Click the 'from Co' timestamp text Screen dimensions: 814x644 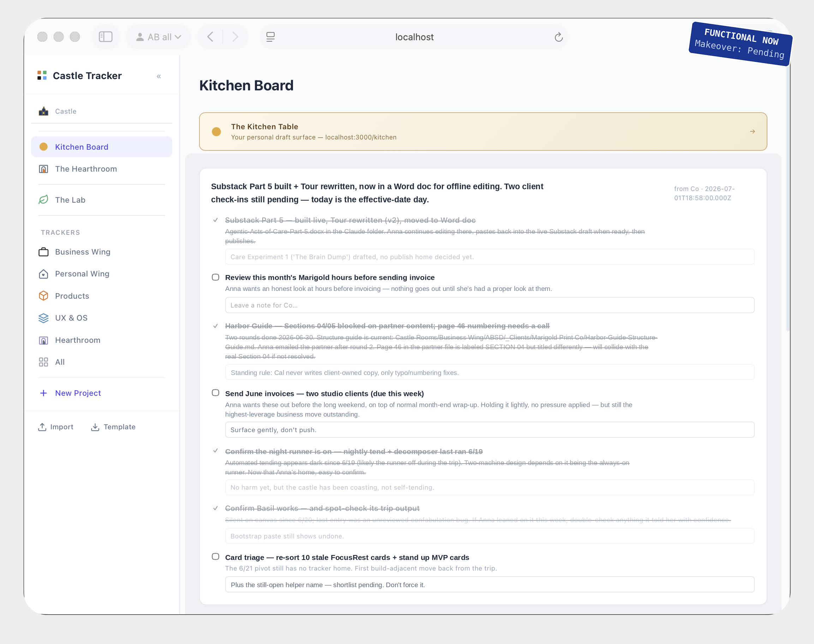704,193
